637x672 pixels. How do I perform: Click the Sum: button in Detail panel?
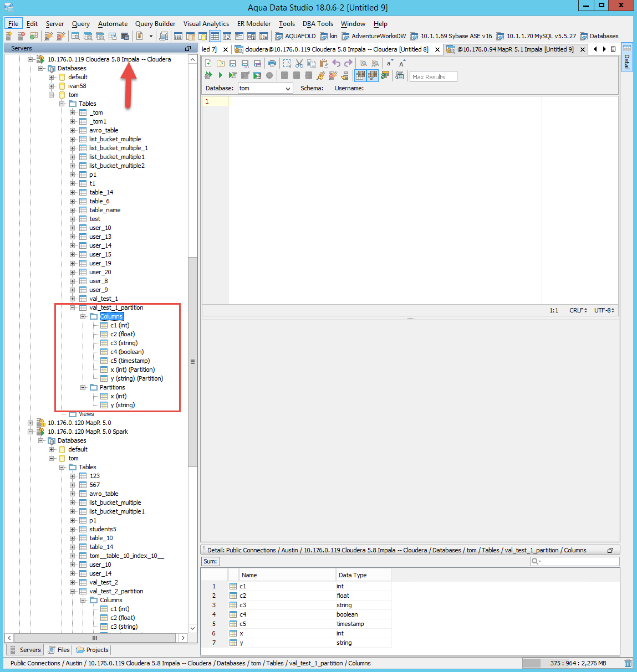tap(211, 561)
